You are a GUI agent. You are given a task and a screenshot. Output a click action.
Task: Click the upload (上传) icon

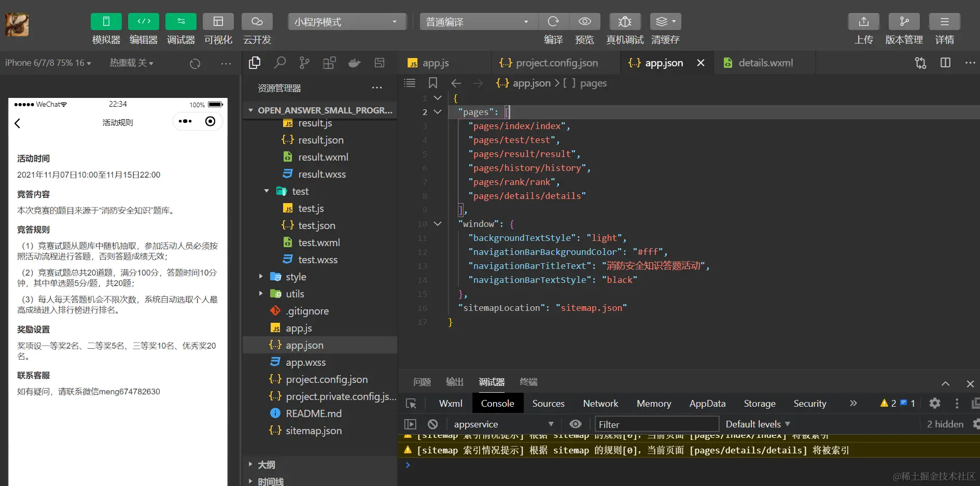pyautogui.click(x=863, y=22)
